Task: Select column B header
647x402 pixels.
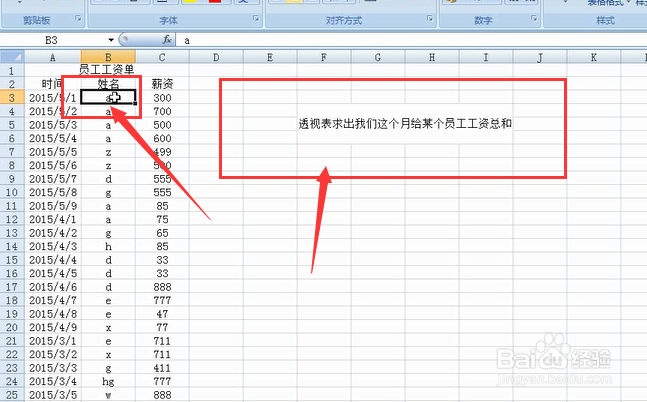Action: (108, 57)
